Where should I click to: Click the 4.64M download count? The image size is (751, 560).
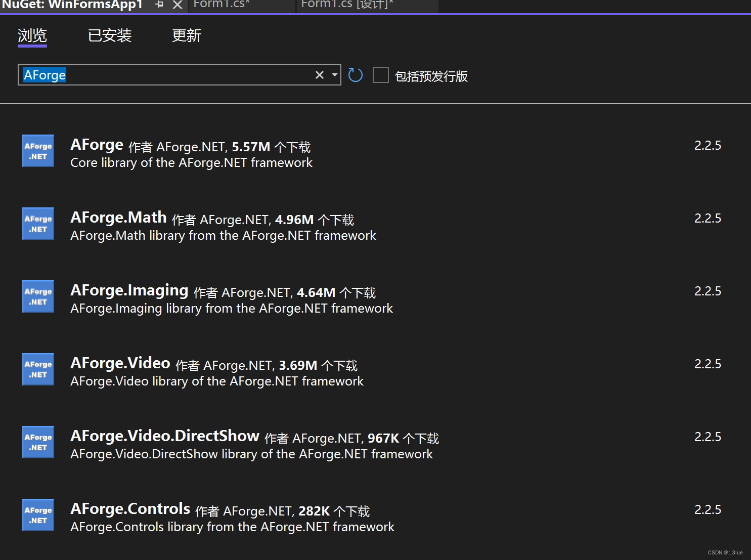pos(316,293)
